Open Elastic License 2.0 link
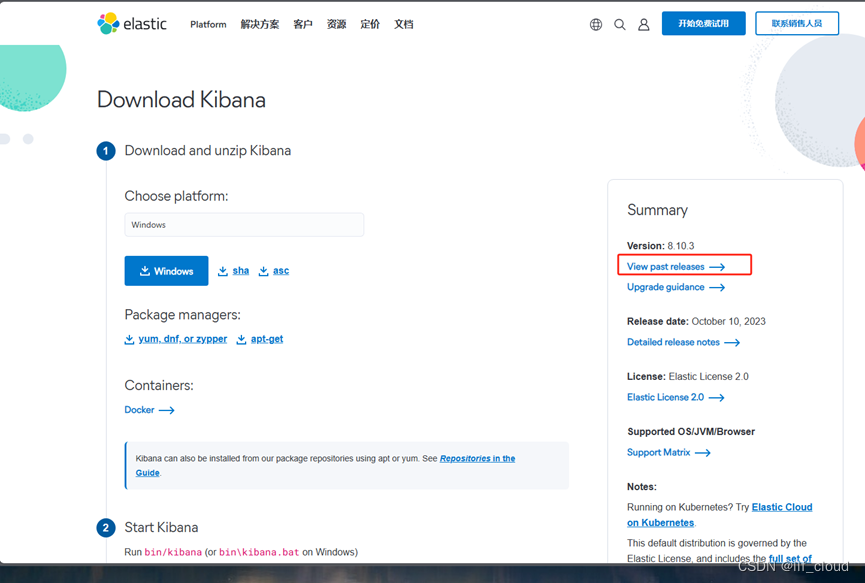 pyautogui.click(x=676, y=397)
